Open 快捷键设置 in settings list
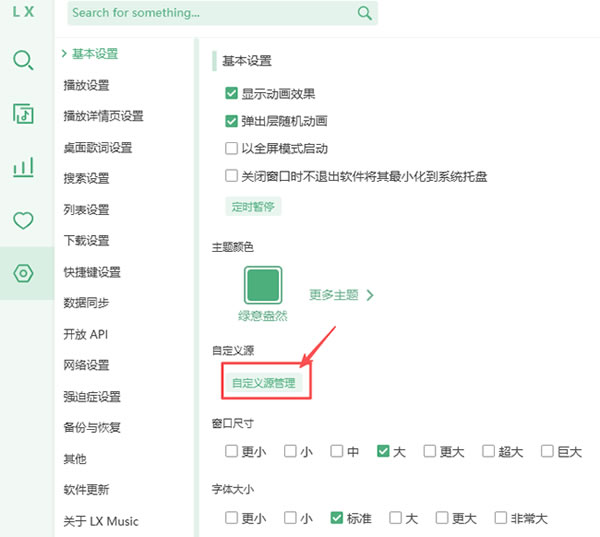The width and height of the screenshot is (600, 537). pos(92,272)
